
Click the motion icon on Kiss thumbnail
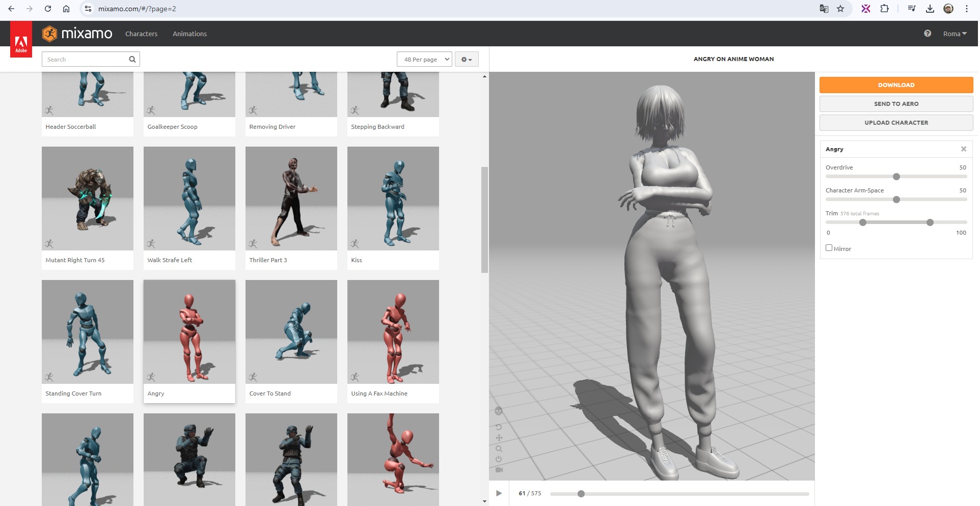(355, 243)
